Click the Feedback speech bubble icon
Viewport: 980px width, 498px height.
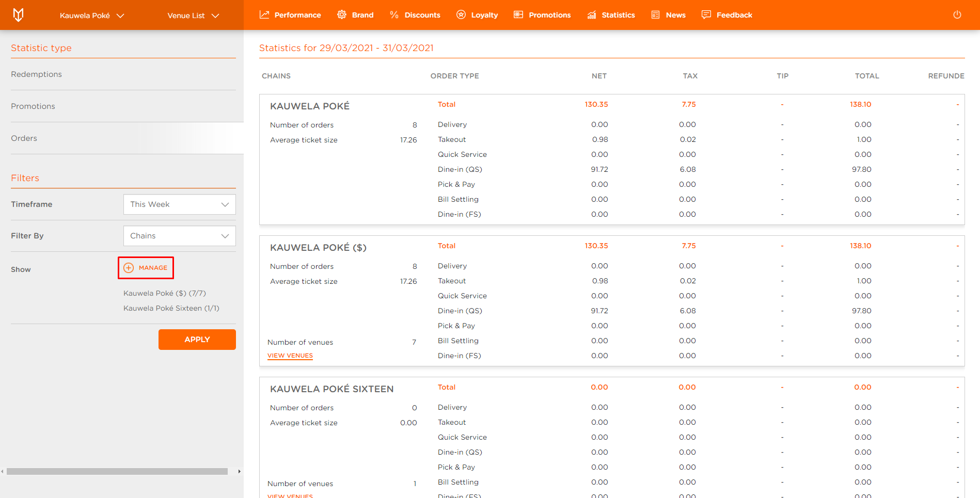point(706,15)
